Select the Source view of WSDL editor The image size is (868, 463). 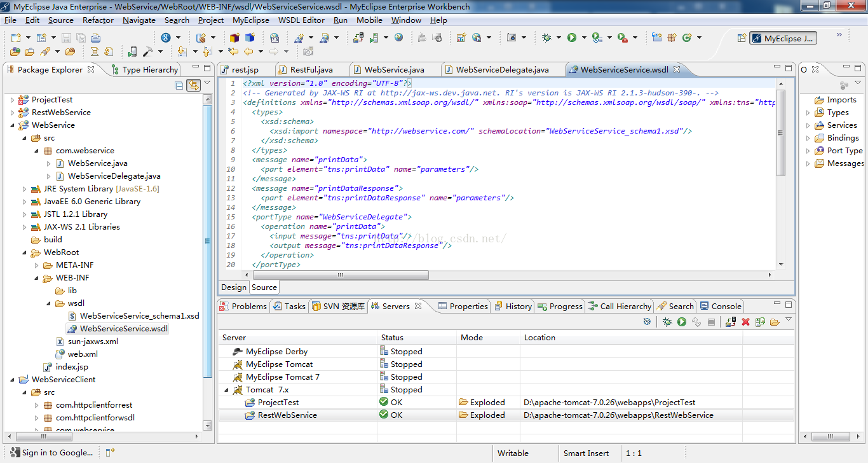[x=264, y=287]
